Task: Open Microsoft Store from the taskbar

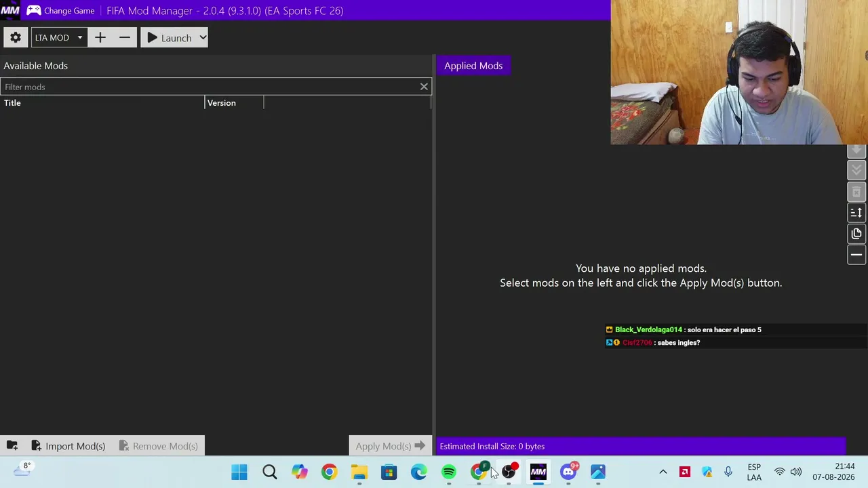Action: coord(389,472)
